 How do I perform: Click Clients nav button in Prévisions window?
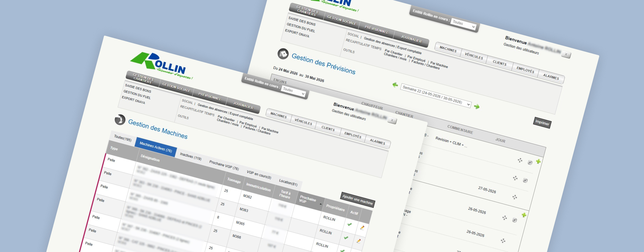pyautogui.click(x=499, y=63)
